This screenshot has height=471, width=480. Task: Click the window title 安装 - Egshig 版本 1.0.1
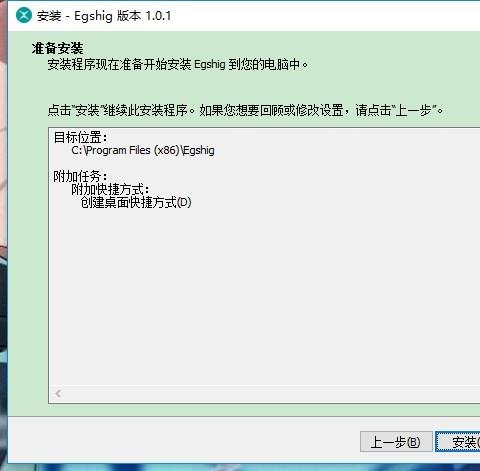[104, 16]
